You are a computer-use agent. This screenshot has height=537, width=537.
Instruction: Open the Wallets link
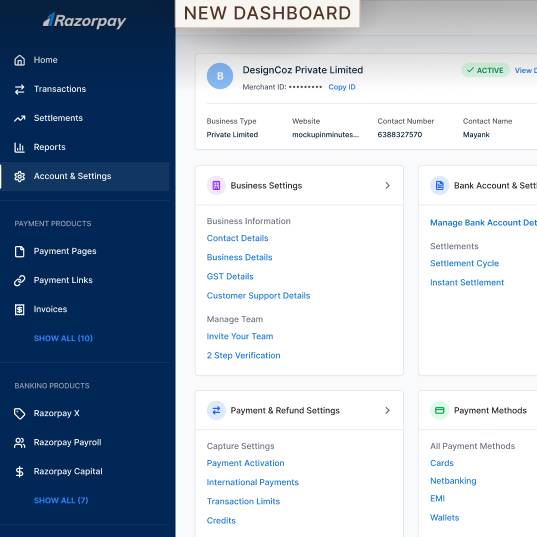445,518
